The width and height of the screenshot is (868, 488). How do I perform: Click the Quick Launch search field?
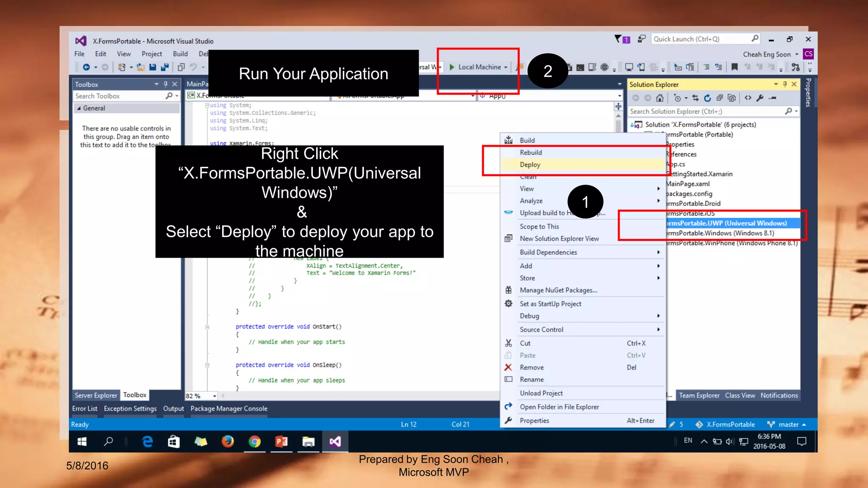click(x=705, y=39)
